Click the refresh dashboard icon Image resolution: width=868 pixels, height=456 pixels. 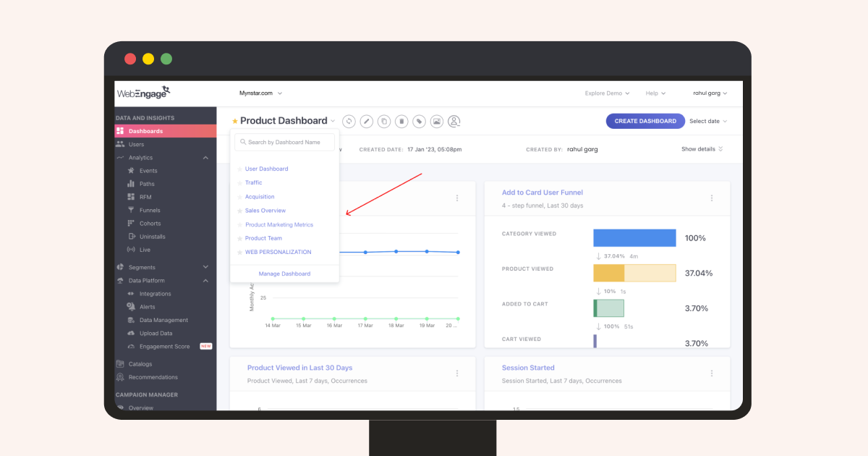click(349, 122)
